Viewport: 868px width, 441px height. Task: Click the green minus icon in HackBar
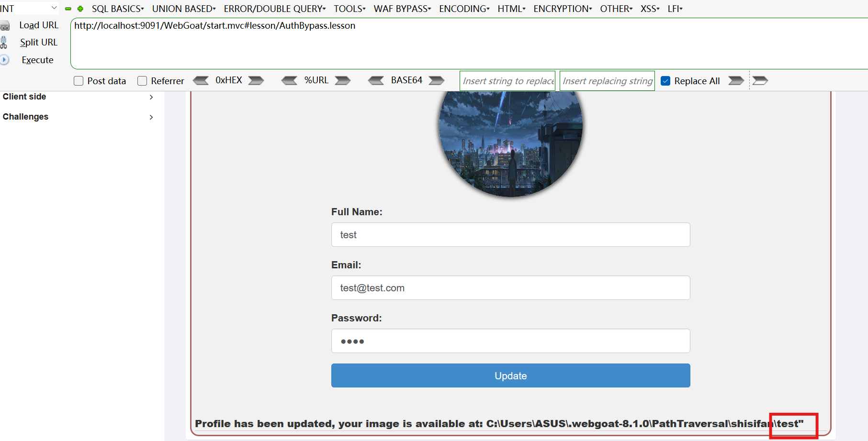click(68, 9)
